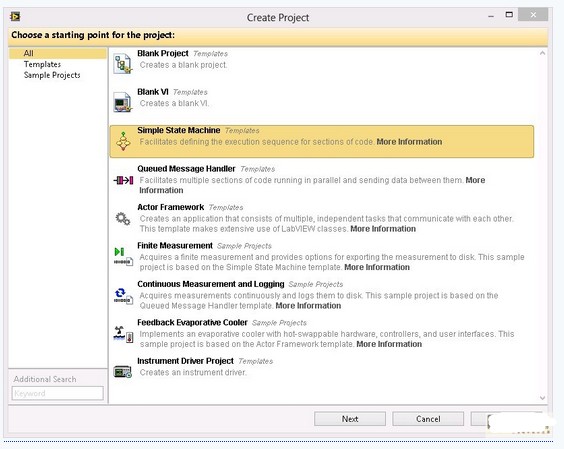This screenshot has width=564, height=449.
Task: Click the Keyword search input field
Action: pyautogui.click(x=58, y=393)
